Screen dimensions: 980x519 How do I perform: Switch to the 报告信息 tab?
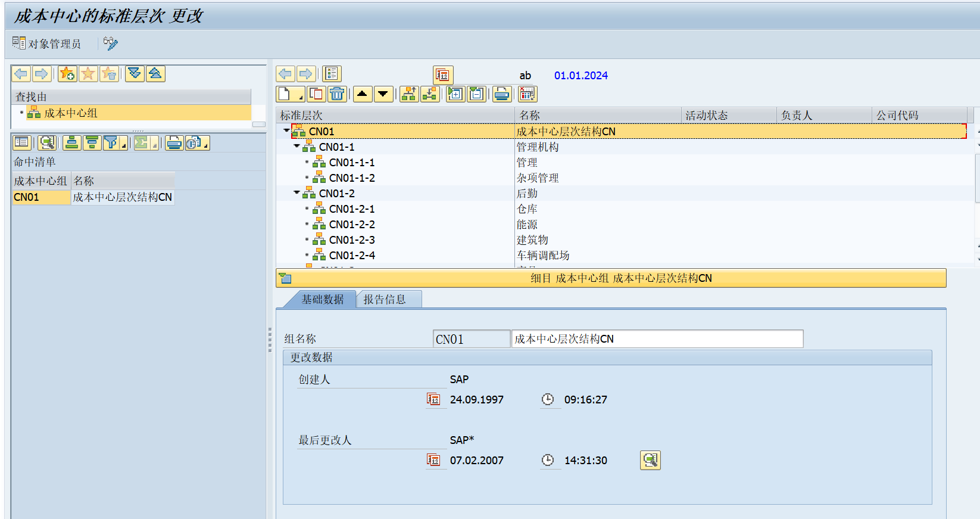[385, 299]
